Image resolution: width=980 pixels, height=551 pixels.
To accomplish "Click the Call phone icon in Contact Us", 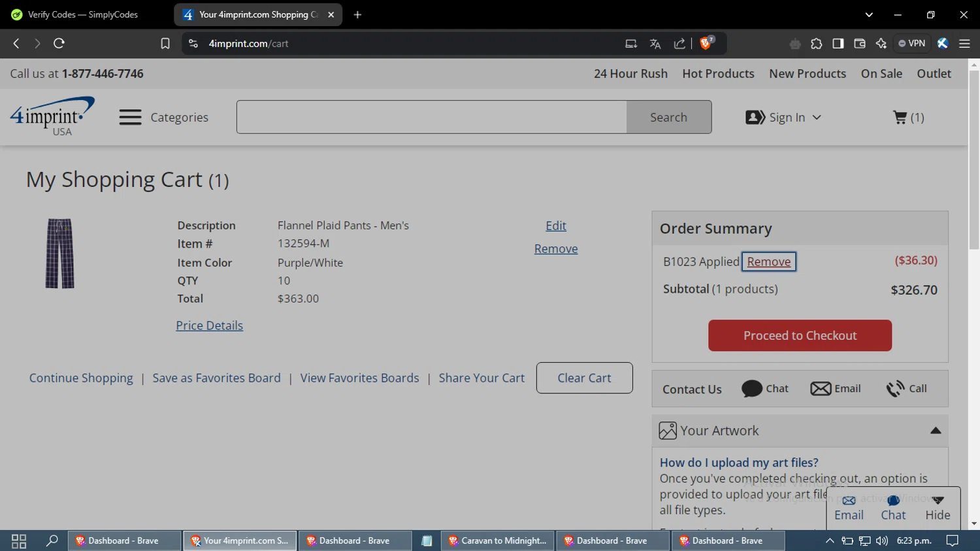I will point(895,389).
